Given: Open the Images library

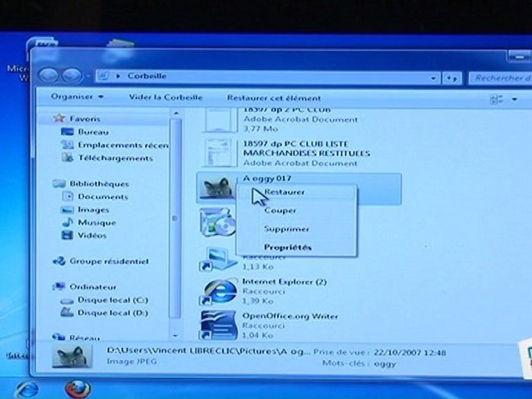Looking at the screenshot, I should coord(85,209).
